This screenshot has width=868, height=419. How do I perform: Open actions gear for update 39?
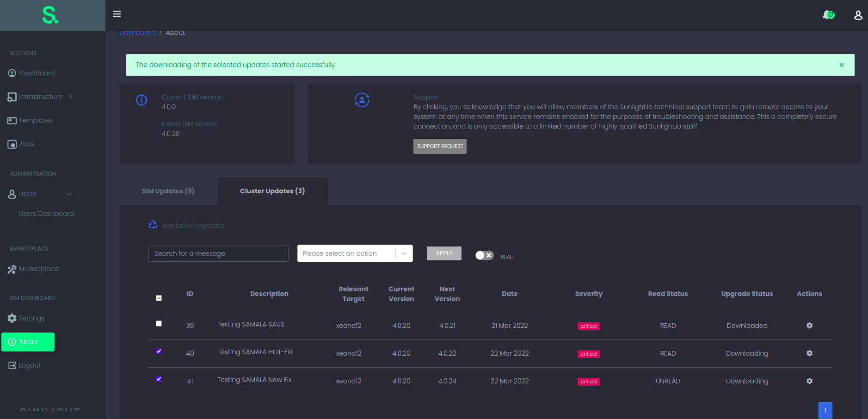click(x=809, y=326)
